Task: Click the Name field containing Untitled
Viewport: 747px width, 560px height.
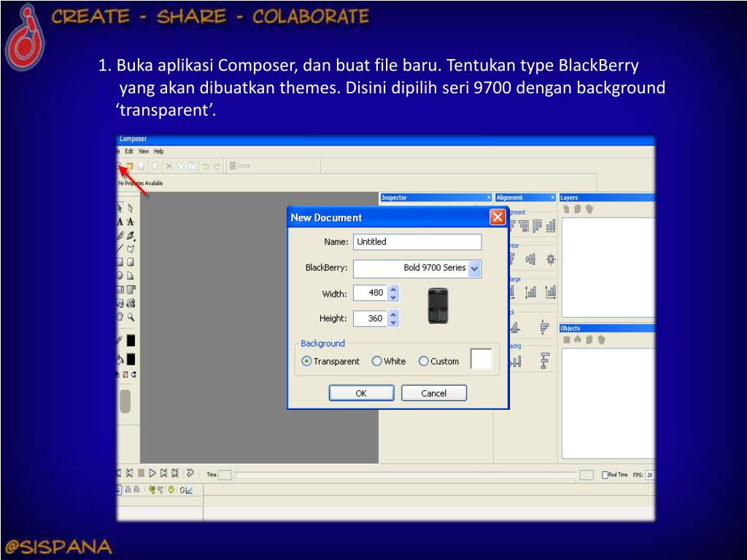Action: tap(417, 242)
